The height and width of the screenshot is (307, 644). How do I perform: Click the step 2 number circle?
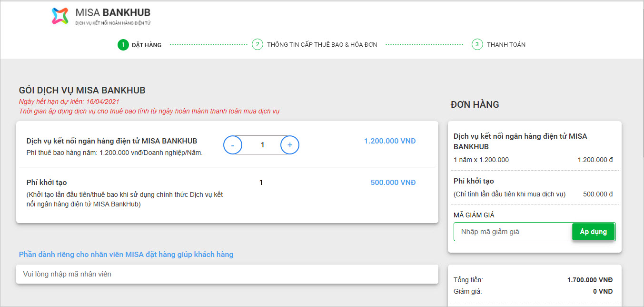click(x=257, y=45)
